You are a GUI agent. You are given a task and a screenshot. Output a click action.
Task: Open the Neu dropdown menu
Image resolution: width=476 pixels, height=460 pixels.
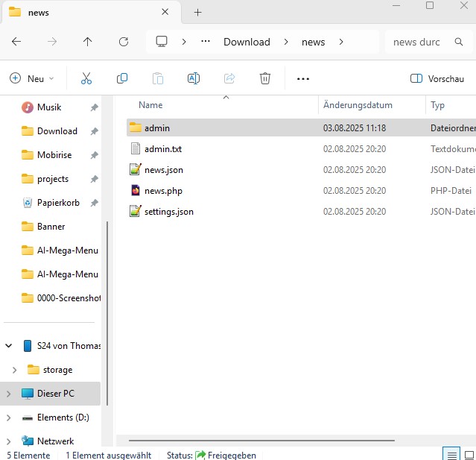(x=32, y=78)
